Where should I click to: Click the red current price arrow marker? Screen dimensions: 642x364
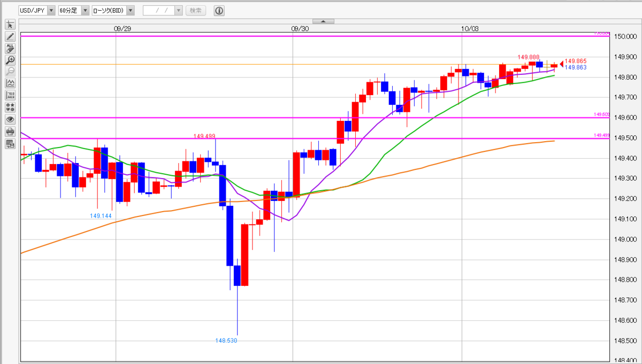pos(561,64)
